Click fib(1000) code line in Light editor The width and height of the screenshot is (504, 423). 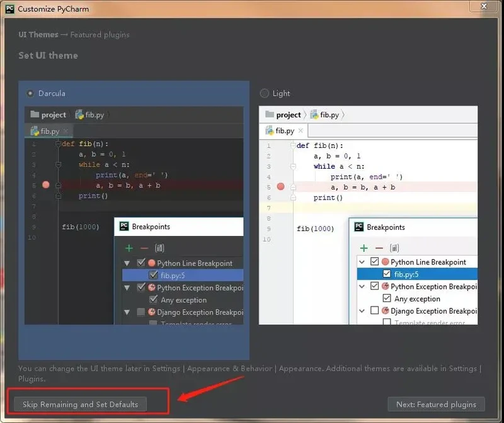point(316,228)
